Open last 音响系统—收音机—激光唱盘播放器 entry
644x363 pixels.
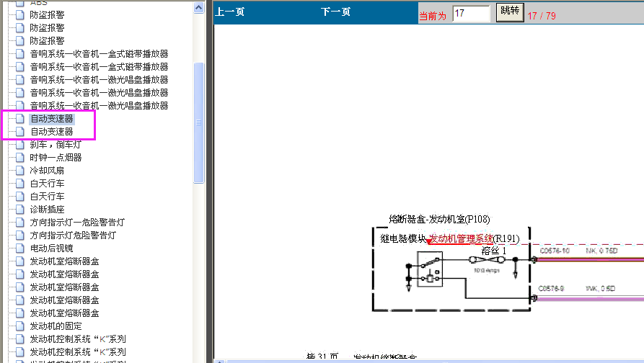click(x=99, y=105)
